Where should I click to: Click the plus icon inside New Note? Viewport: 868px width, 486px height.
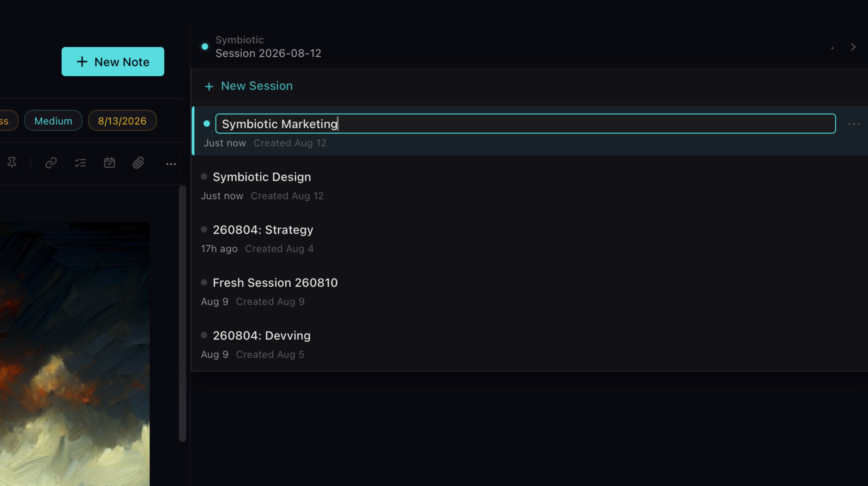coord(82,62)
